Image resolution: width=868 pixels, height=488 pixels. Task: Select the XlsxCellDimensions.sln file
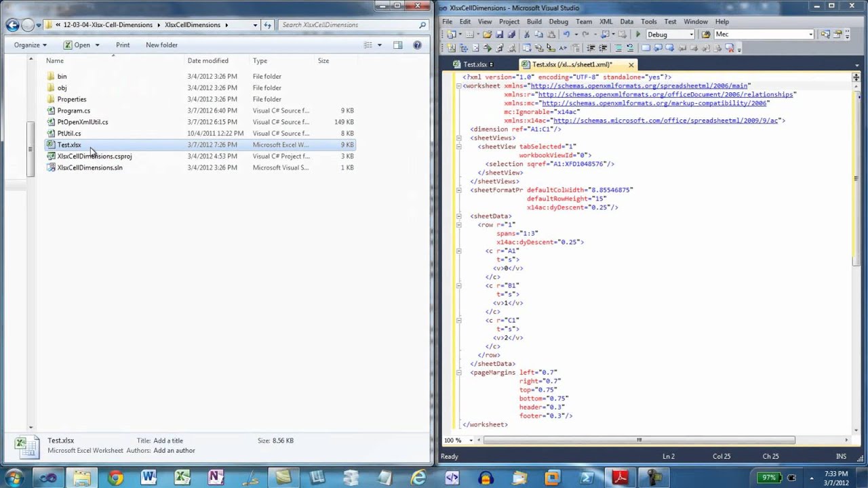(90, 167)
